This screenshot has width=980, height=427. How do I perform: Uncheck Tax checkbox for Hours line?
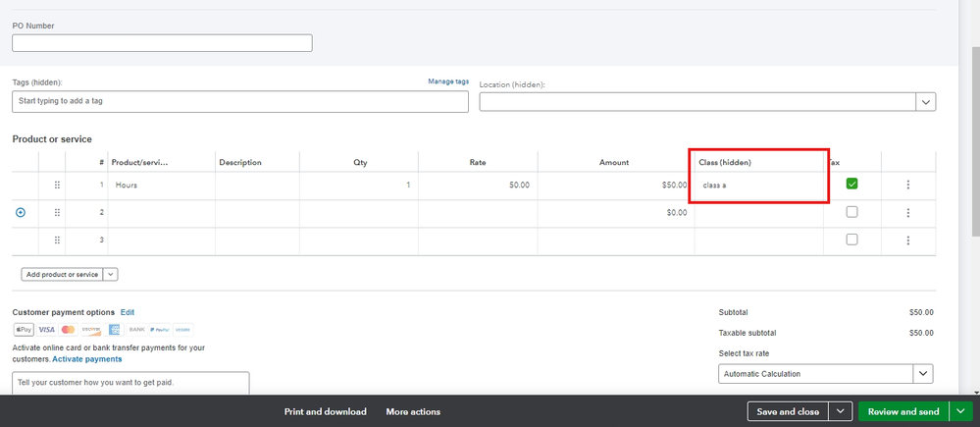tap(851, 184)
